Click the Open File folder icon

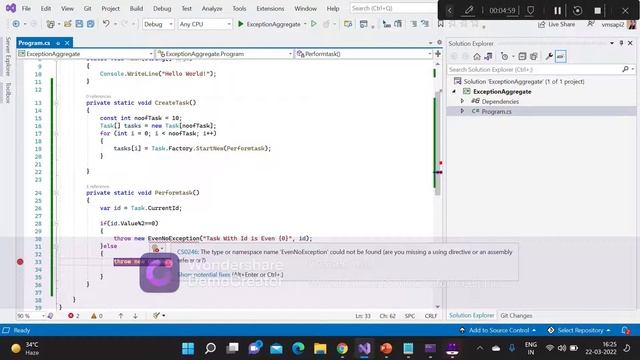[x=68, y=24]
